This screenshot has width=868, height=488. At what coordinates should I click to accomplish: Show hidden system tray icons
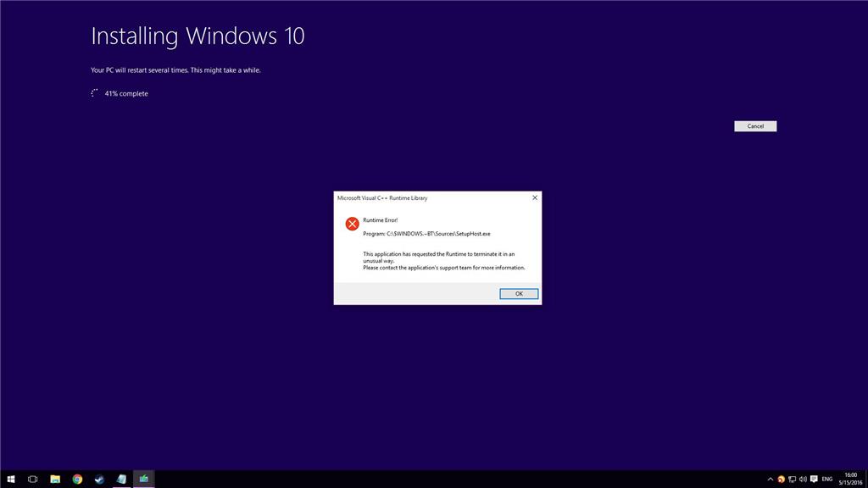770,480
